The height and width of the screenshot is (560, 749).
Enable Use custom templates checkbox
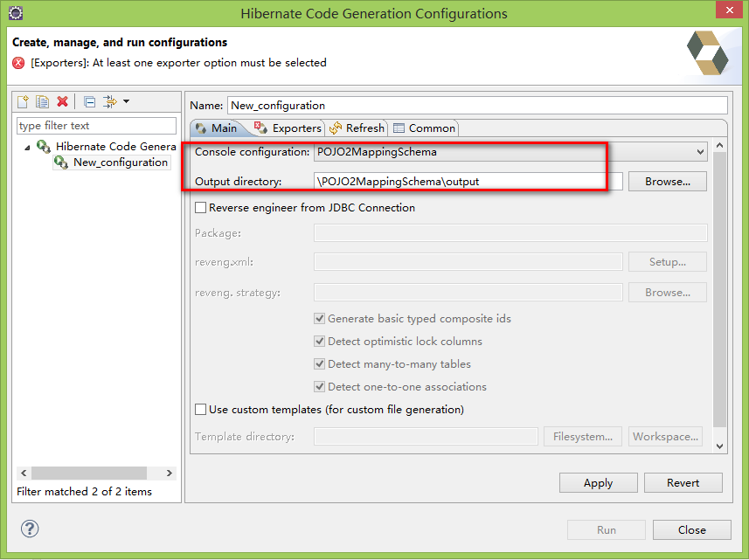(201, 410)
